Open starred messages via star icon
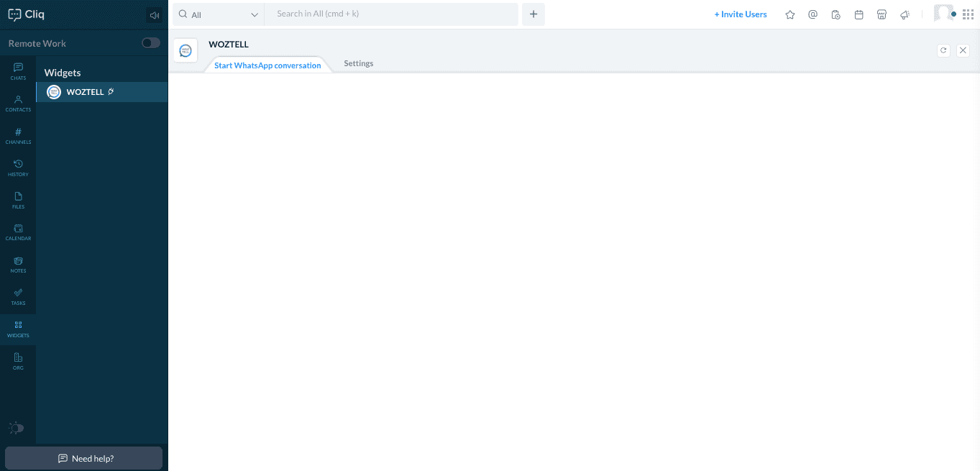 (790, 14)
